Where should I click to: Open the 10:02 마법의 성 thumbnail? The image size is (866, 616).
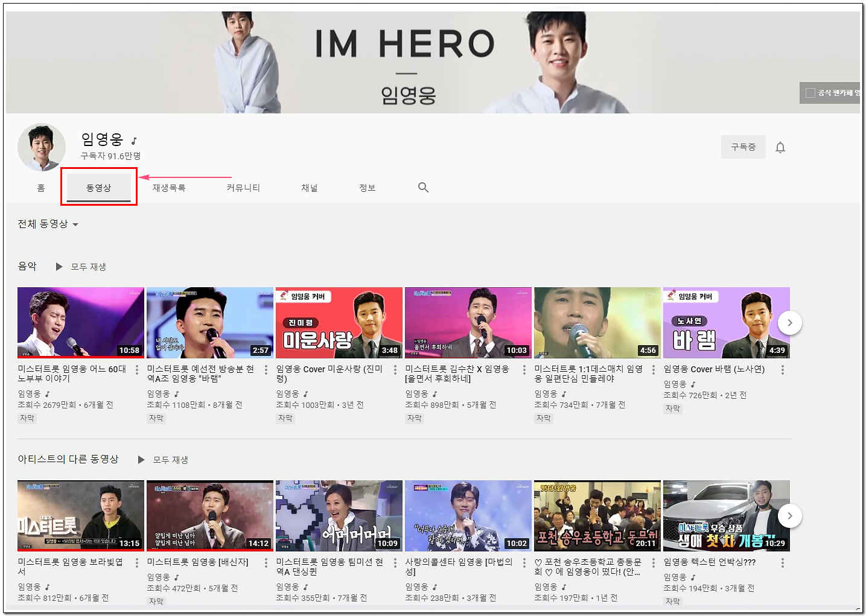[468, 516]
